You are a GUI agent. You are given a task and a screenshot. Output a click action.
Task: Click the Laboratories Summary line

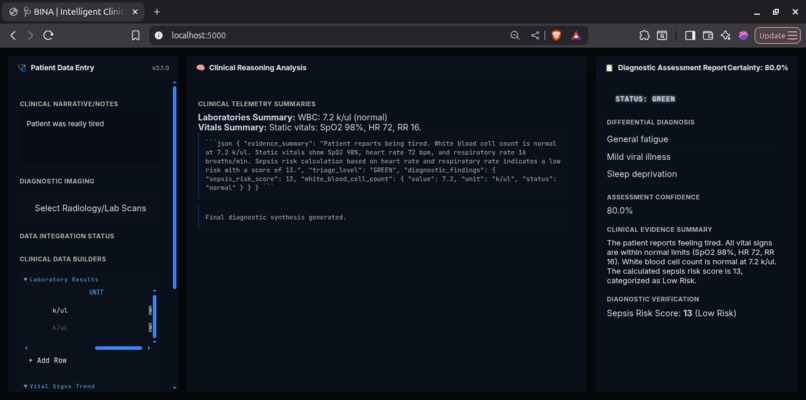click(x=292, y=117)
